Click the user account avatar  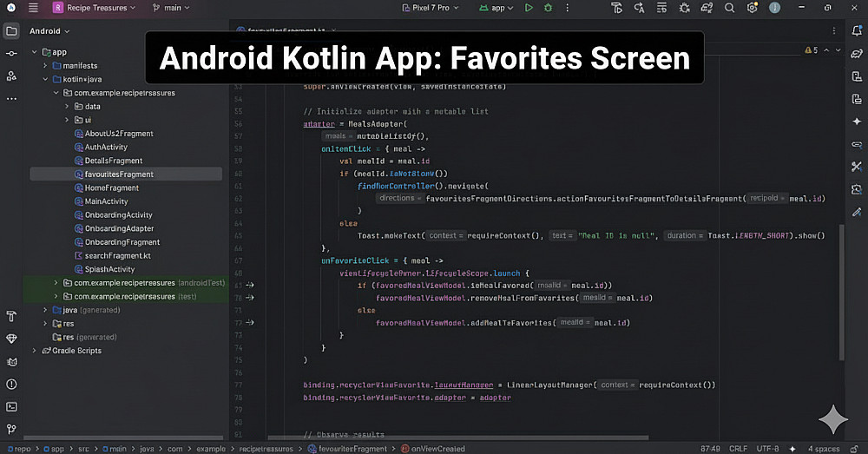click(774, 8)
